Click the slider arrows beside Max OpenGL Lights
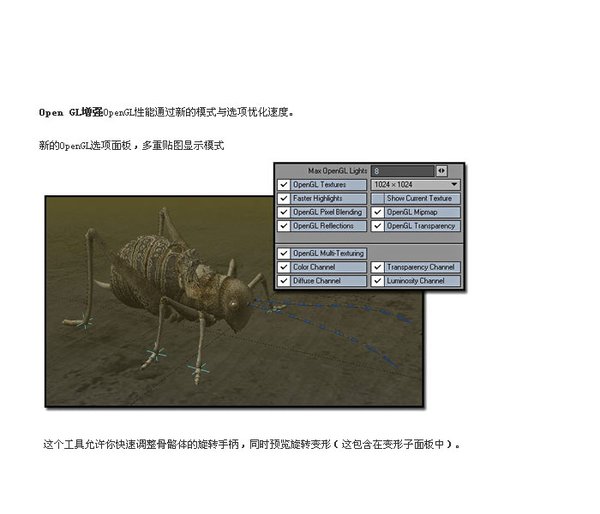 click(442, 171)
